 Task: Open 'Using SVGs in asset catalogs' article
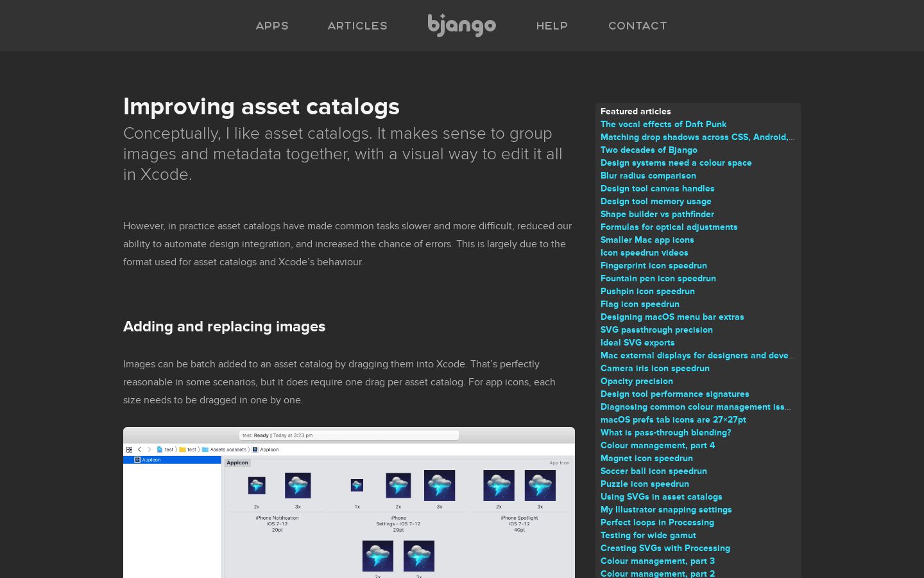[661, 496]
